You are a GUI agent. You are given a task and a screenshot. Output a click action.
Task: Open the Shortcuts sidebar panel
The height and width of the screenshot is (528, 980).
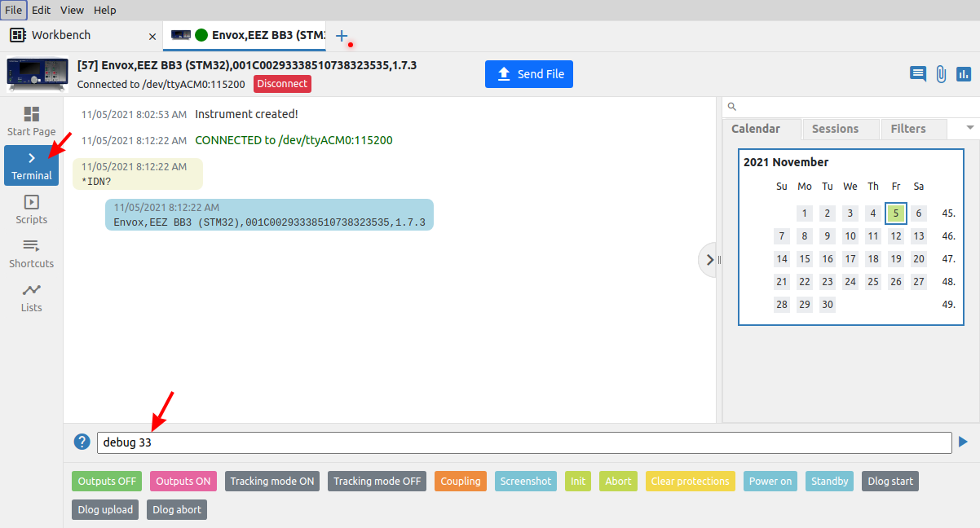click(31, 253)
